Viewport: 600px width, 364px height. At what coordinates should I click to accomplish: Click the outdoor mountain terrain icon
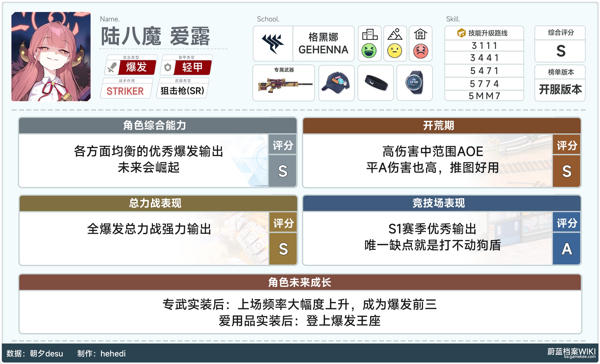pyautogui.click(x=395, y=35)
